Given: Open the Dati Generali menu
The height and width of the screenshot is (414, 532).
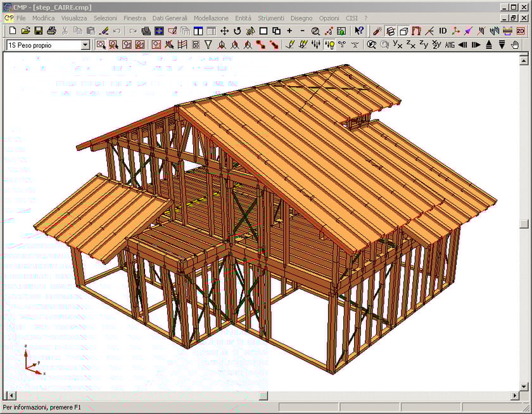Looking at the screenshot, I should [170, 18].
